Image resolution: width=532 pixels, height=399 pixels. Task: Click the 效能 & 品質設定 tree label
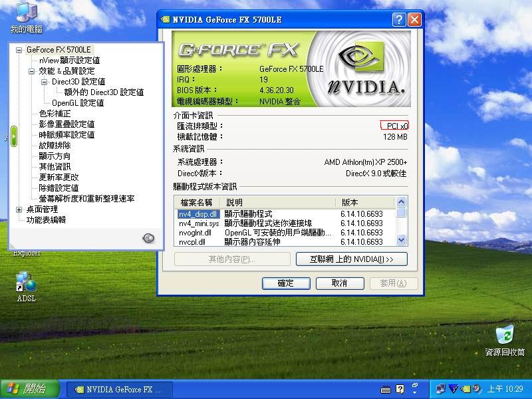pos(66,71)
